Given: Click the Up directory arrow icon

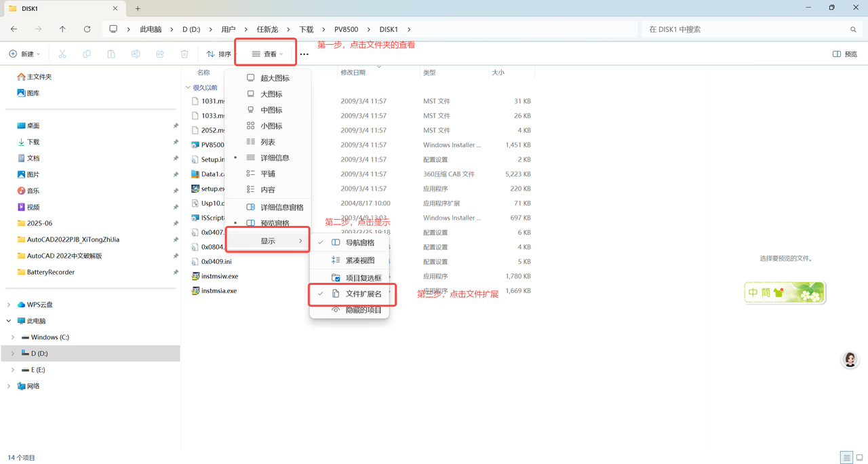Looking at the screenshot, I should tap(62, 29).
